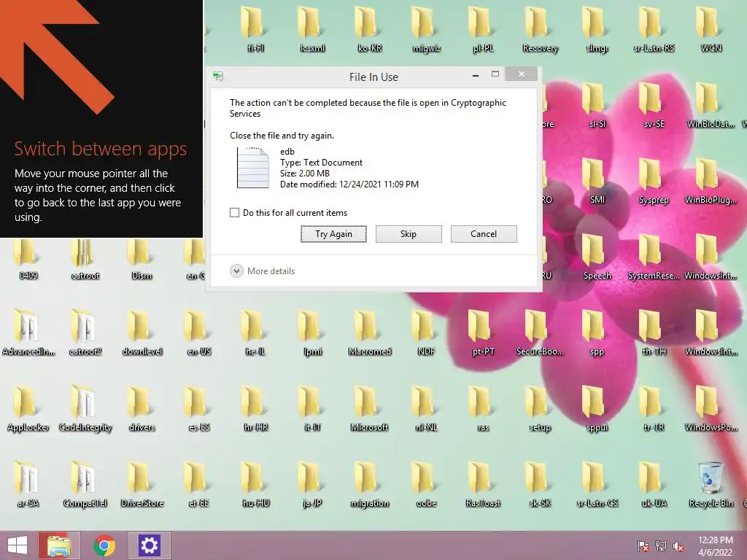This screenshot has width=747, height=560.
Task: Open File Explorer from the taskbar
Action: pos(59,545)
